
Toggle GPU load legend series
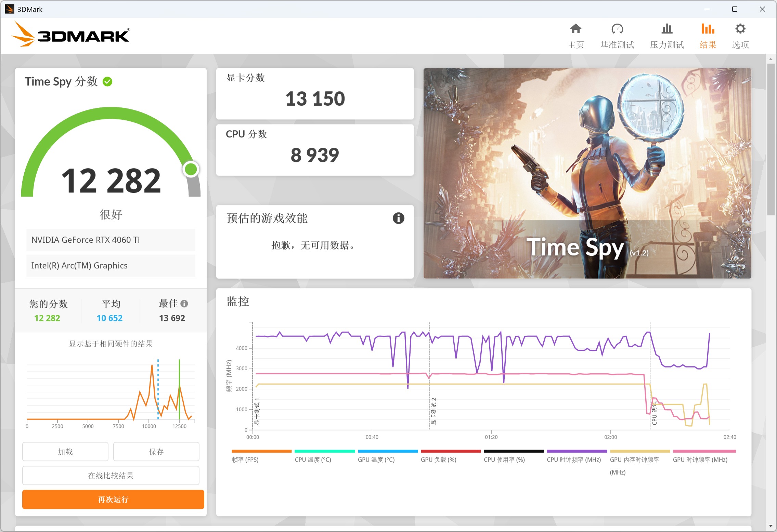tap(438, 460)
